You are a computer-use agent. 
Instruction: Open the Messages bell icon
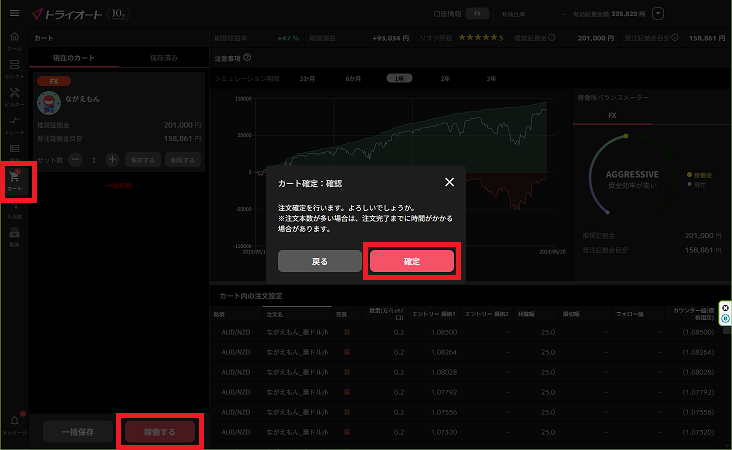click(14, 421)
